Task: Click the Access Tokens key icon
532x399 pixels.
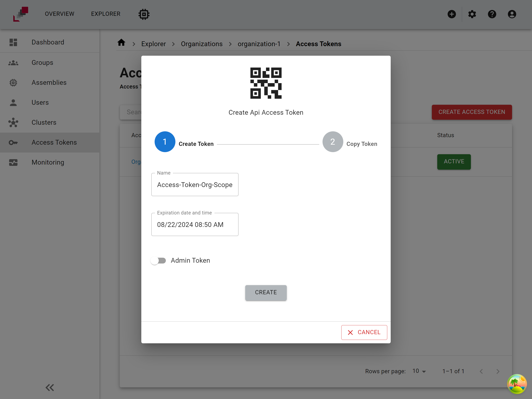Action: [13, 143]
